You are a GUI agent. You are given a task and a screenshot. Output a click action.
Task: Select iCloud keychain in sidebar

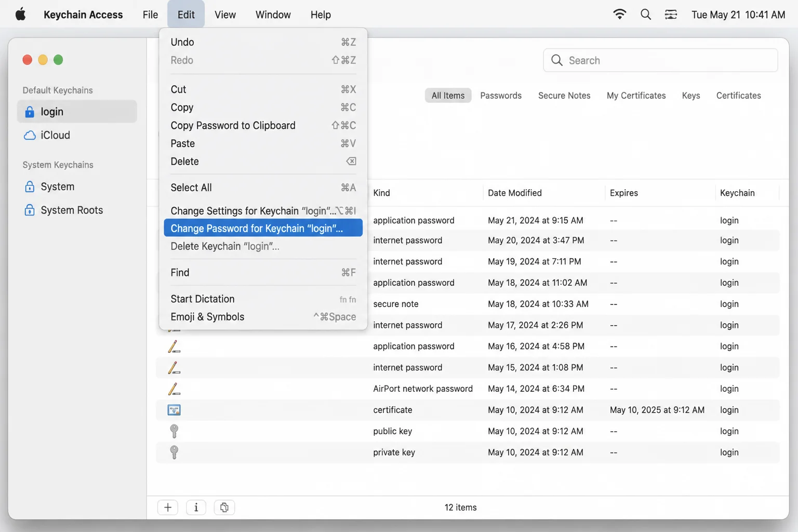77,136
